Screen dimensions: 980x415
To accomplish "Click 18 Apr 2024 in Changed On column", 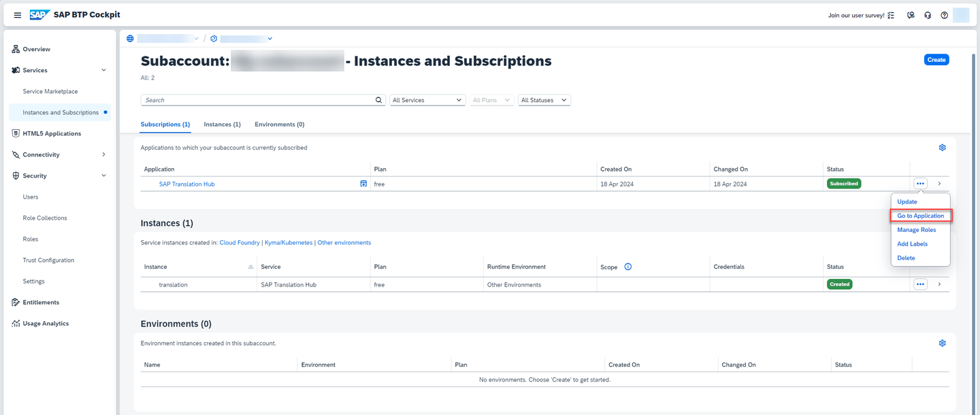I will (x=730, y=184).
